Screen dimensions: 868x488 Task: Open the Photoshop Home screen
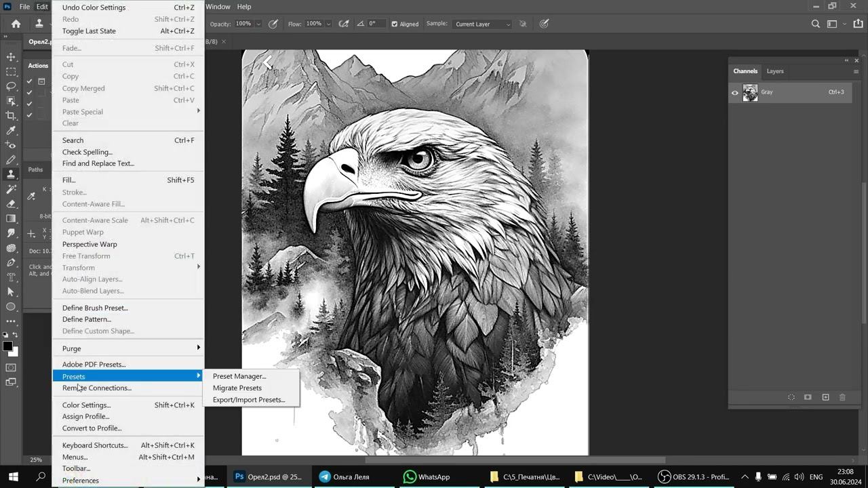click(x=16, y=24)
